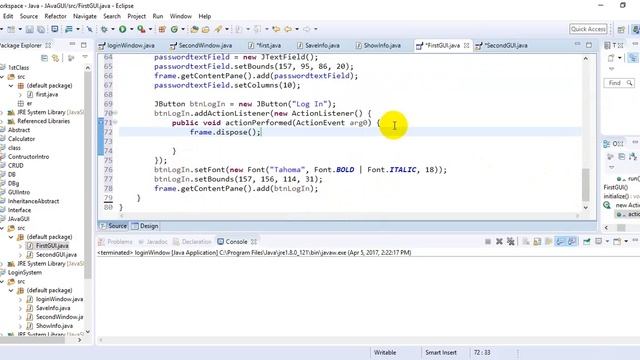Image resolution: width=640 pixels, height=360 pixels.
Task: Open Display Selected Console dropdown
Action: (x=607, y=242)
